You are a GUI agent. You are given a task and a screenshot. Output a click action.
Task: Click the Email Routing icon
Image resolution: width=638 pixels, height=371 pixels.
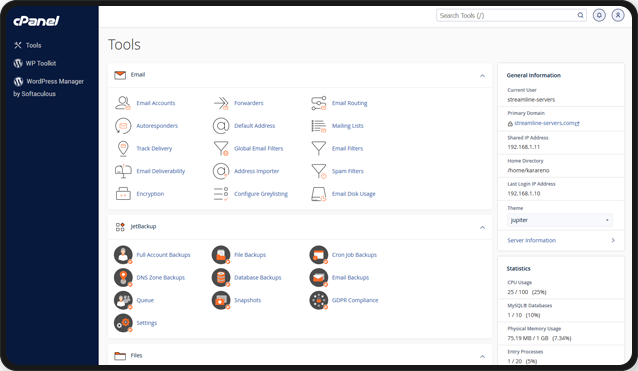319,103
